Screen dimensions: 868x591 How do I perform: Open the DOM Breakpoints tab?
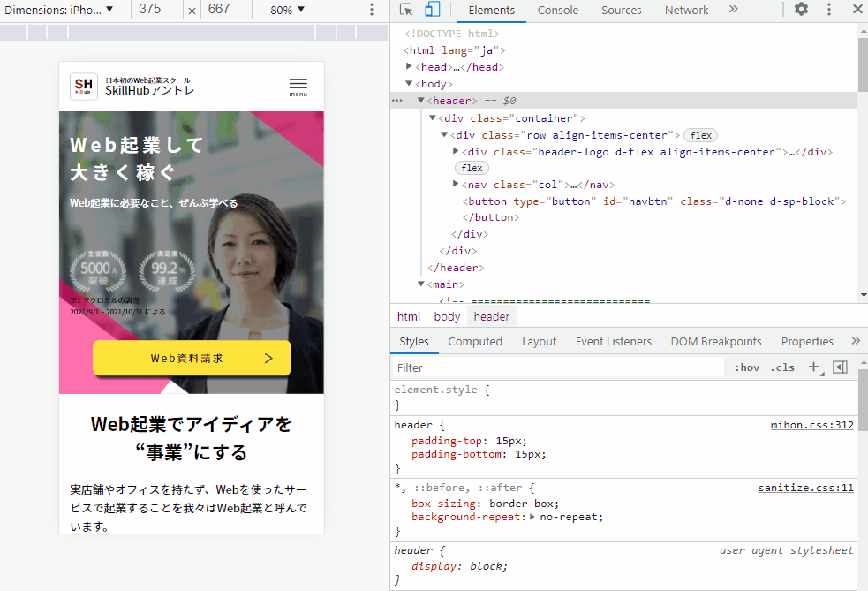[x=716, y=341]
